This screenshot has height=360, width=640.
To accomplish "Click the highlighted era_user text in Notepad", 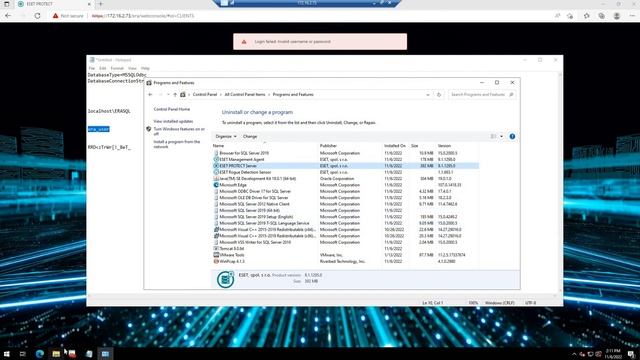I will (98, 129).
